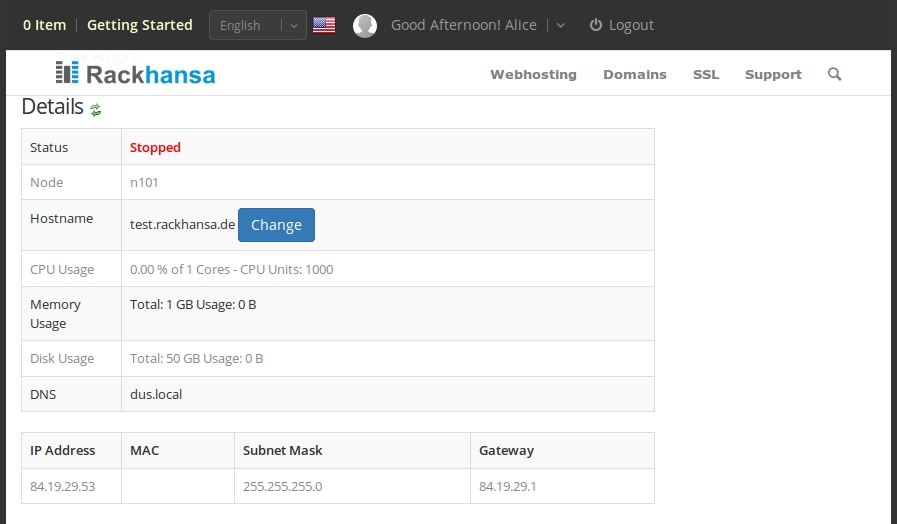Click the gateway 84.19.29.1 cell
Image resolution: width=897 pixels, height=524 pixels.
(x=507, y=486)
